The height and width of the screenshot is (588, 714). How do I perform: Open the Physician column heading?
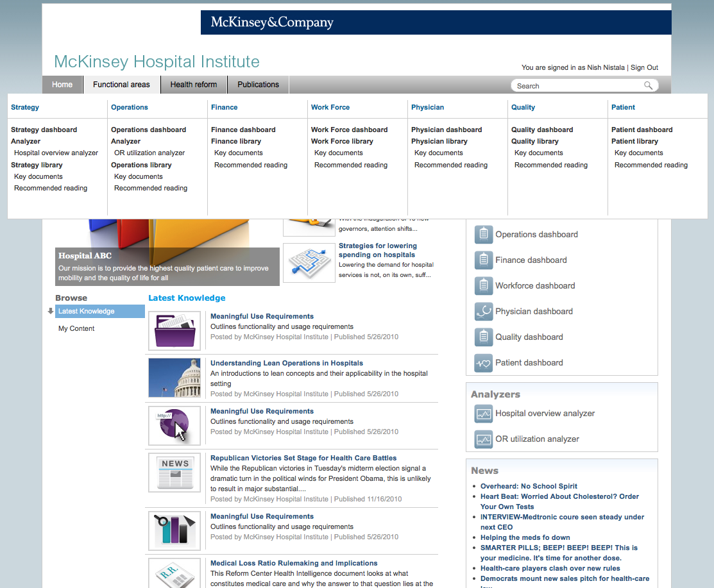427,108
